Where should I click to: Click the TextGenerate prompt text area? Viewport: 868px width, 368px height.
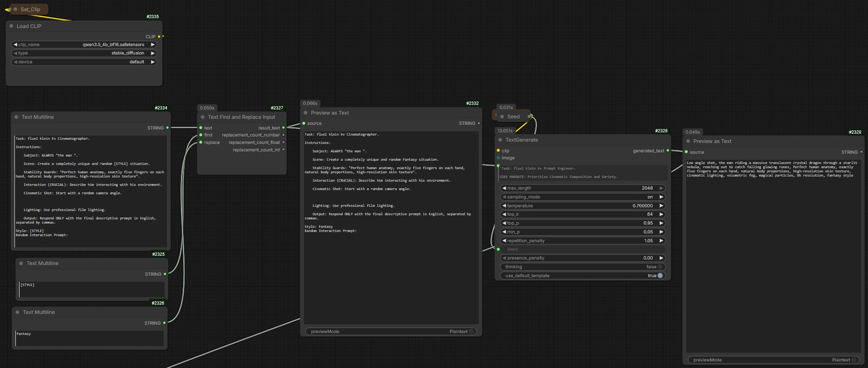(583, 172)
